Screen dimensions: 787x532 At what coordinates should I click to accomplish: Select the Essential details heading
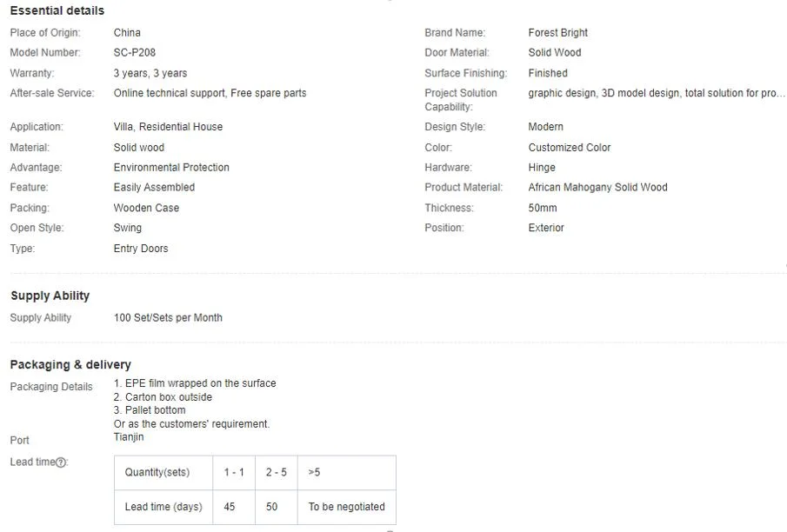57,10
